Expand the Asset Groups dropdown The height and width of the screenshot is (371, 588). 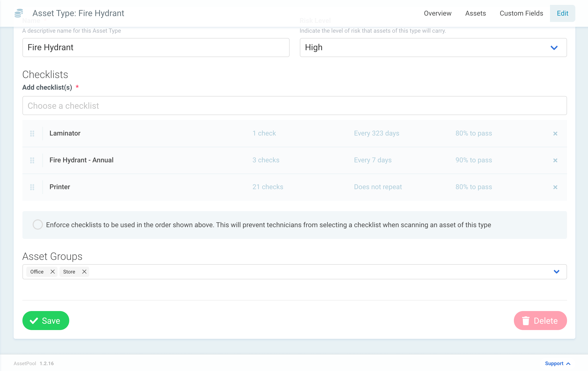click(x=557, y=272)
